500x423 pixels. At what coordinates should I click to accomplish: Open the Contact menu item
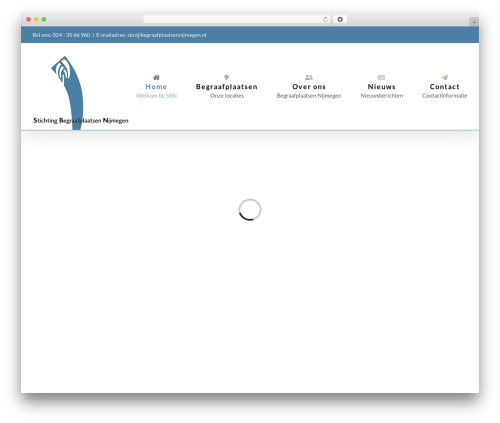click(x=444, y=87)
